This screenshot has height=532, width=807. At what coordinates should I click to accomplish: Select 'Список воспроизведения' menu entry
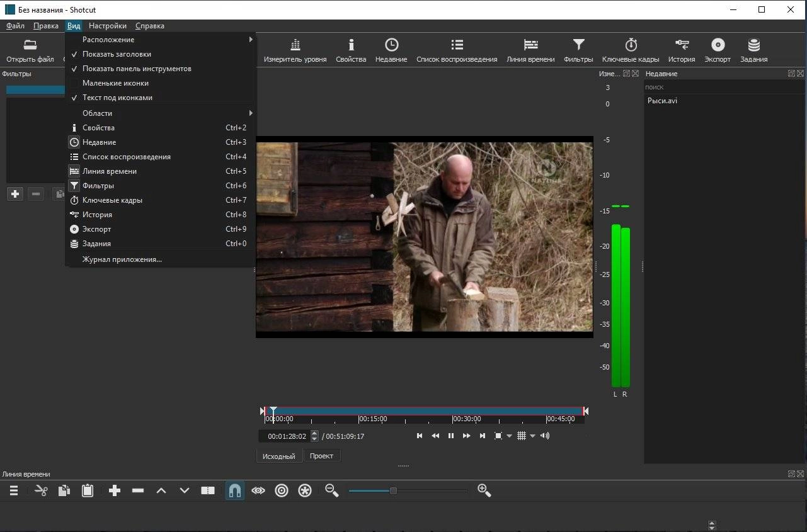pyautogui.click(x=160, y=157)
